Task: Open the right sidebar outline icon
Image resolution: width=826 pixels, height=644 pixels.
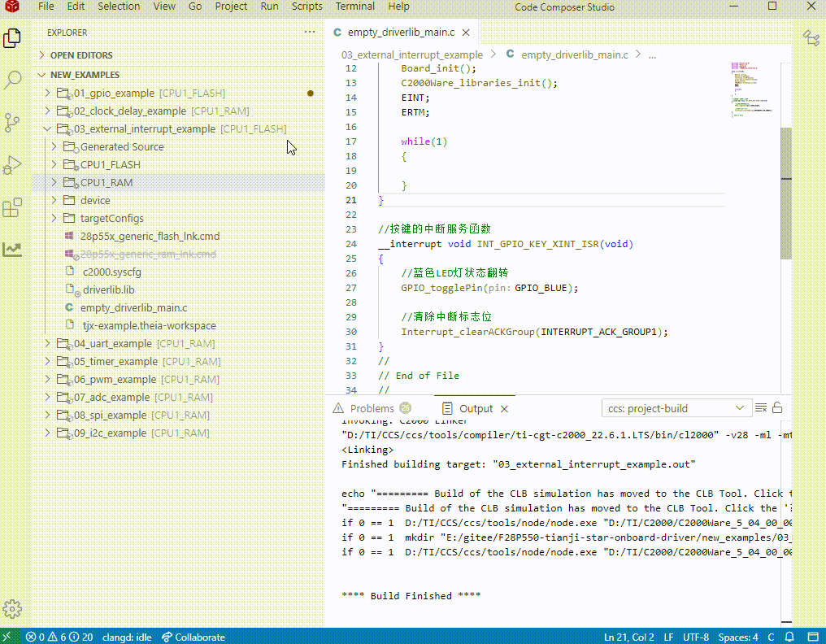Action: 811,38
